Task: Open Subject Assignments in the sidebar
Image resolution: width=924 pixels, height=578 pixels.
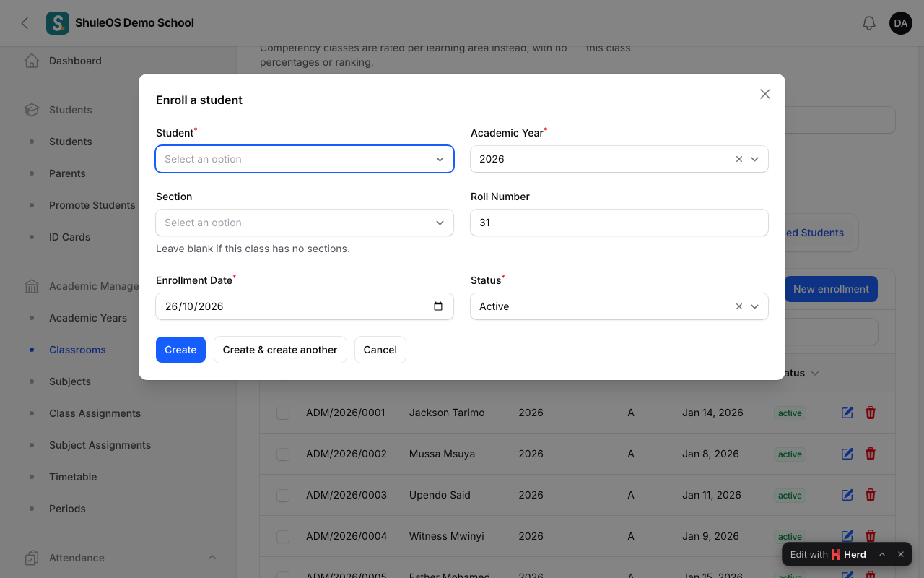Action: tap(100, 445)
